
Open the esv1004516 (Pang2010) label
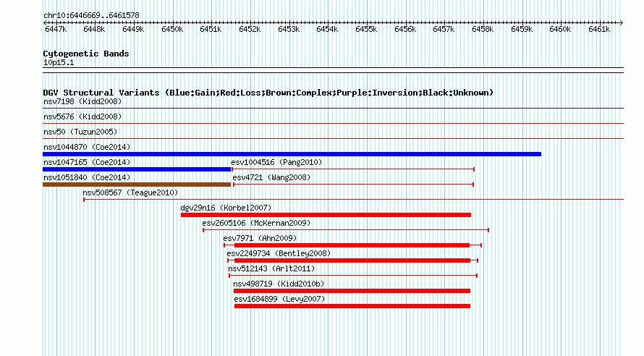tap(276, 162)
